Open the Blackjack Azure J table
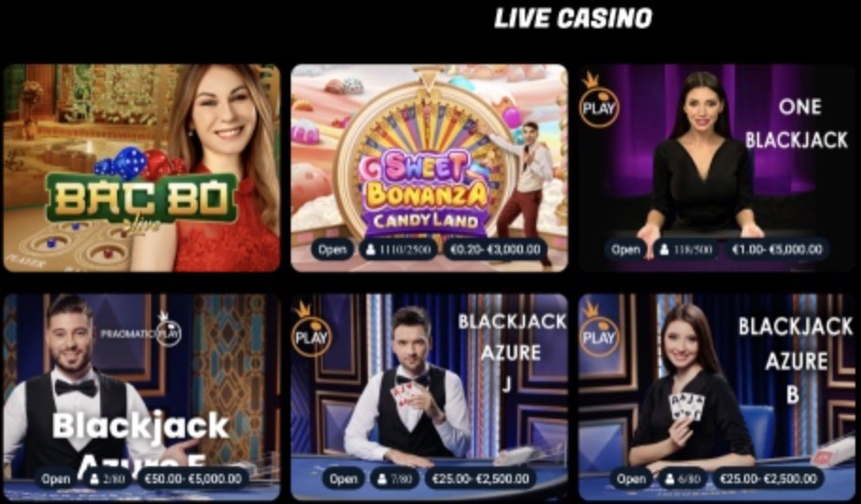Image resolution: width=861 pixels, height=504 pixels. (x=429, y=397)
